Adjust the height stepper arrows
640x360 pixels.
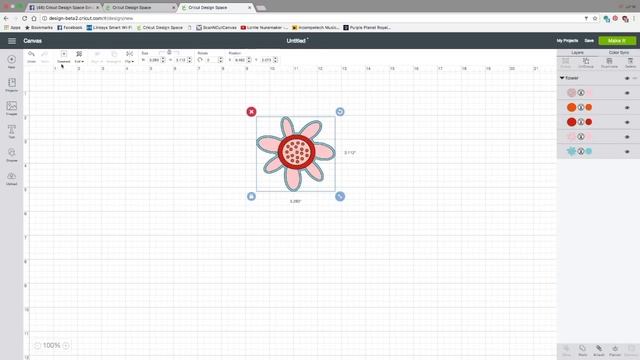point(189,60)
